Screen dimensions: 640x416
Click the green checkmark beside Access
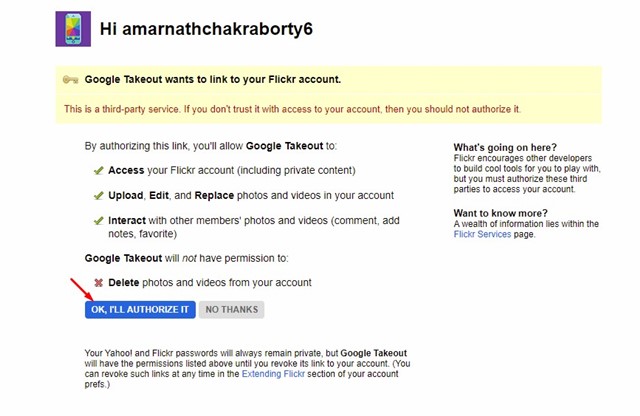pos(98,171)
